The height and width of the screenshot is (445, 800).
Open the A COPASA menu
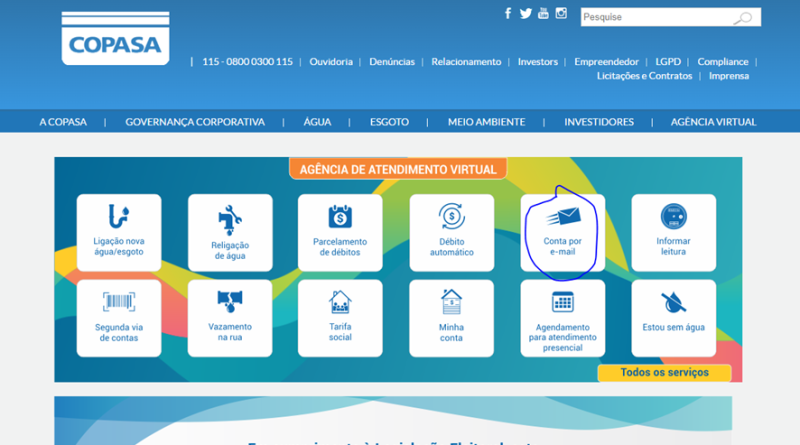[63, 122]
